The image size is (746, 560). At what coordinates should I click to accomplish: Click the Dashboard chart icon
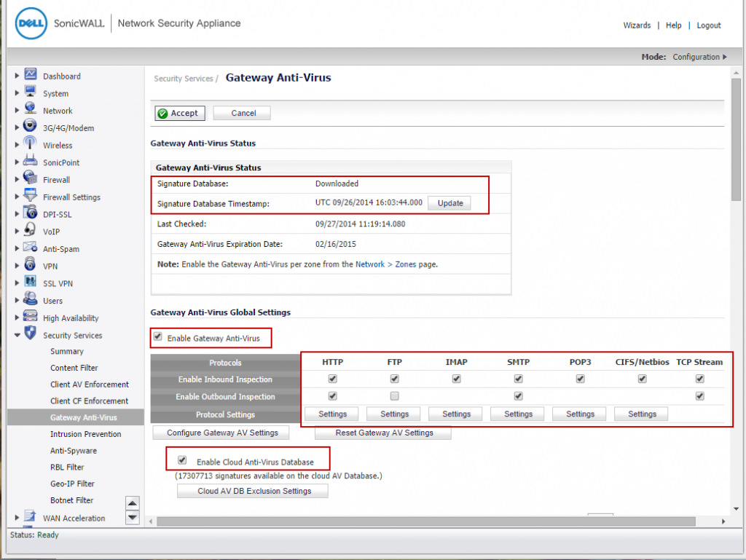point(31,74)
